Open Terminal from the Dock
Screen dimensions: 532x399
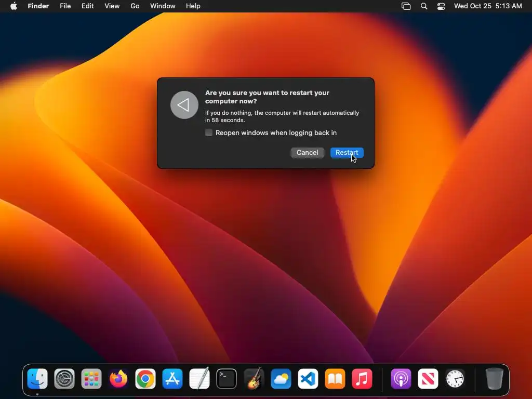tap(227, 379)
